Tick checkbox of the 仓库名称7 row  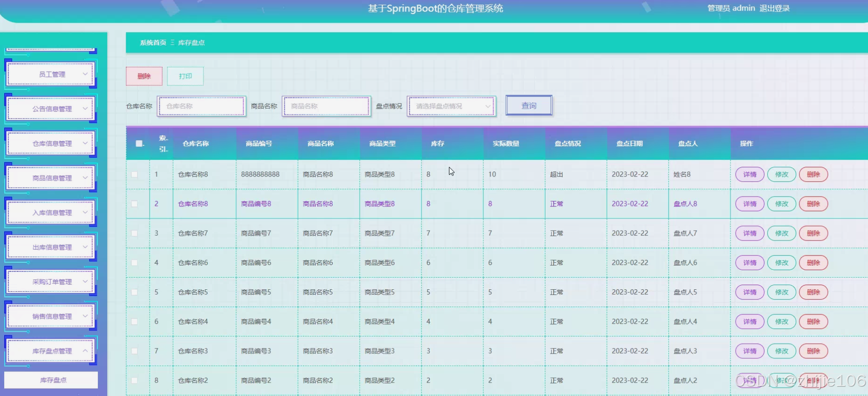point(134,233)
